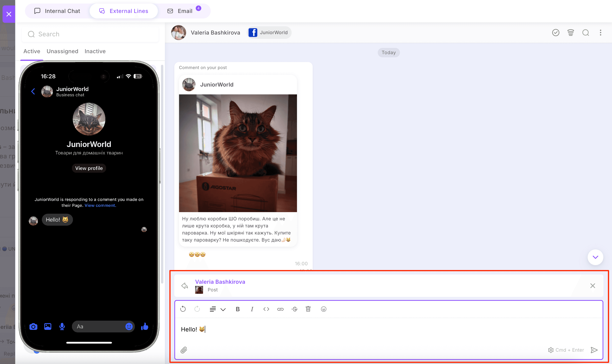Viewport: 612px width, 364px height.
Task: Dismiss the Valeria Bashkirova reply preview
Action: 593,286
